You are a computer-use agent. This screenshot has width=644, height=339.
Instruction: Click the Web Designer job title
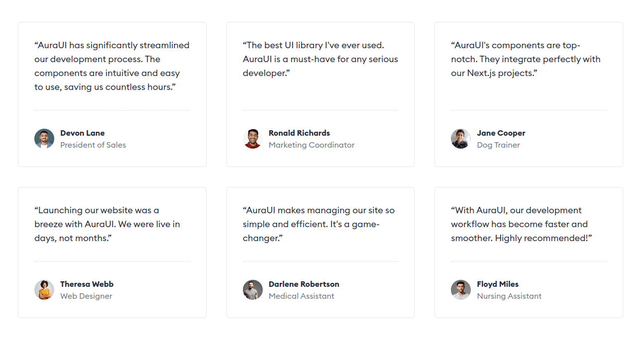[86, 296]
